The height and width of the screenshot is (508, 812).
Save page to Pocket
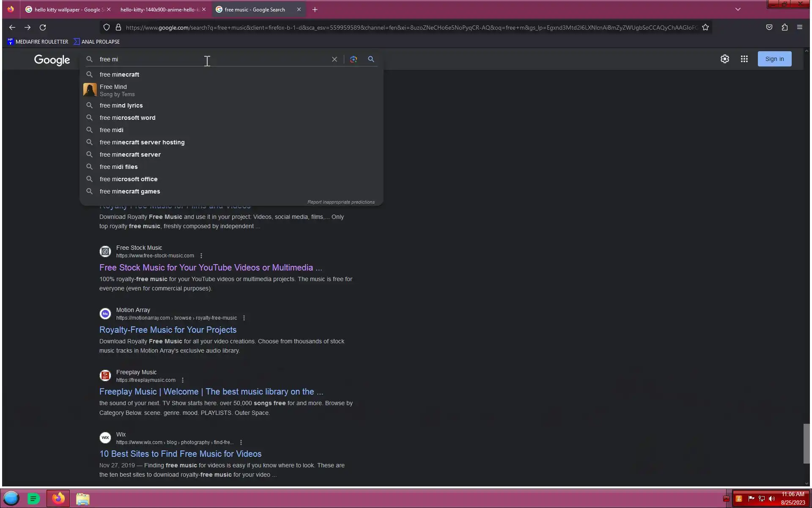pyautogui.click(x=769, y=28)
